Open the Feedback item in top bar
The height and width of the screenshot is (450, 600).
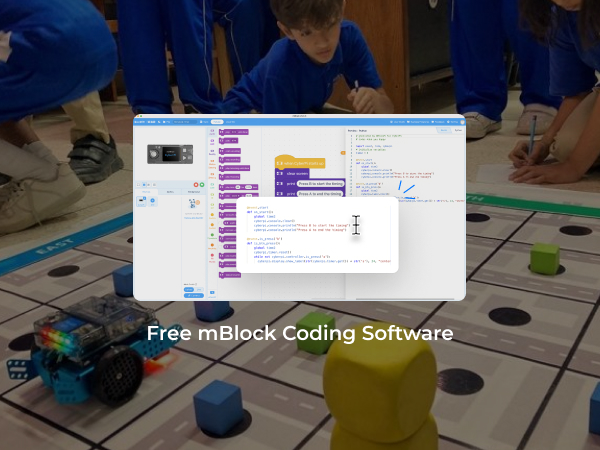pos(438,122)
